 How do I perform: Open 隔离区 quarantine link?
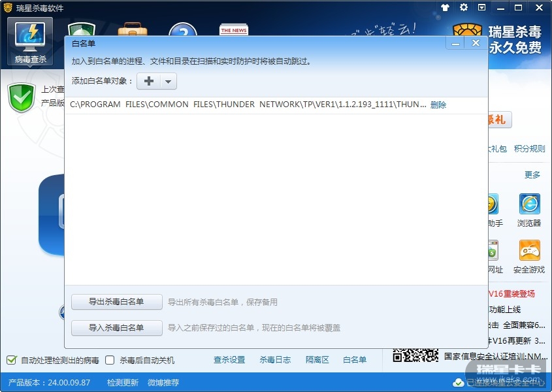pos(317,360)
